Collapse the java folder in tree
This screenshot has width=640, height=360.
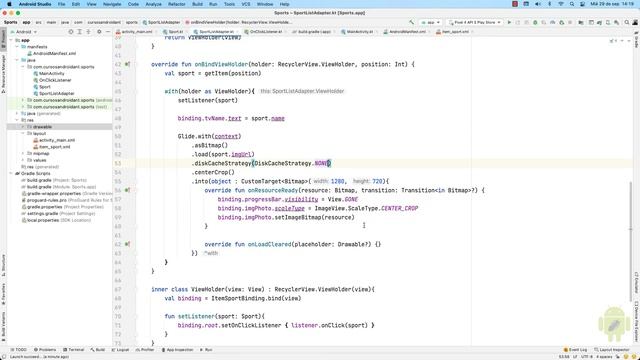(17, 60)
